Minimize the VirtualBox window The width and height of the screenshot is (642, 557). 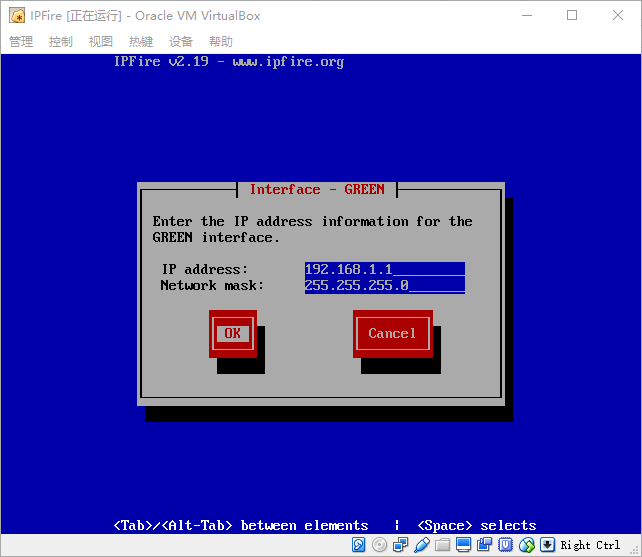(x=527, y=16)
